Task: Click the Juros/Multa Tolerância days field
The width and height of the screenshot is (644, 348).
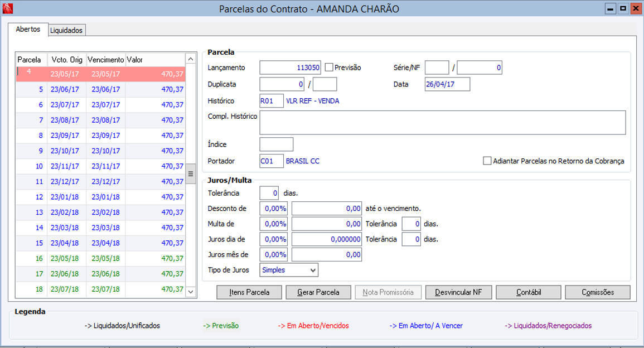Action: (269, 193)
